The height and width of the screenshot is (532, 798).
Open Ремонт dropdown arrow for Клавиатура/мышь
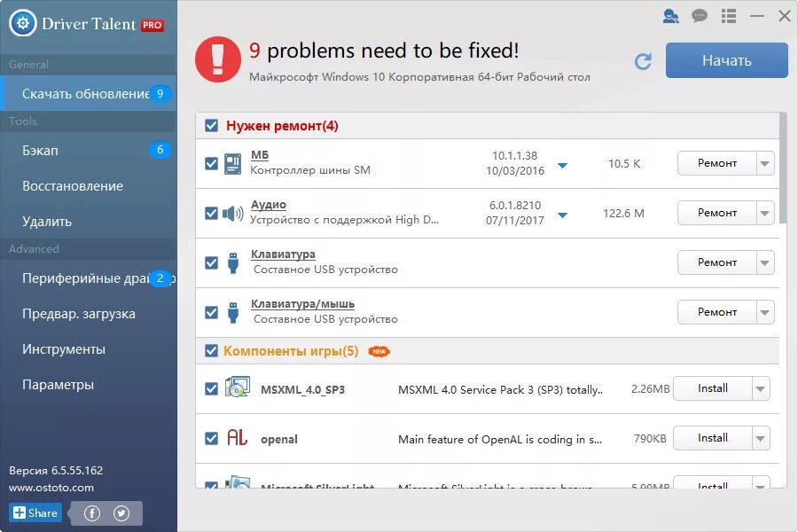click(x=765, y=313)
